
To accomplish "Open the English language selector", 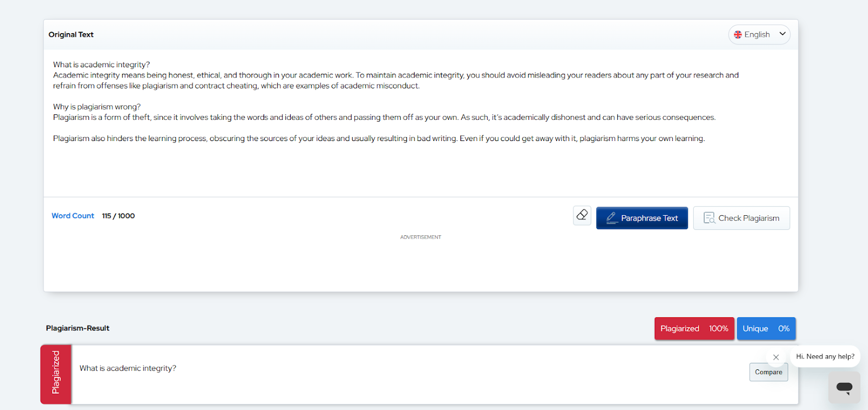I will tap(757, 35).
